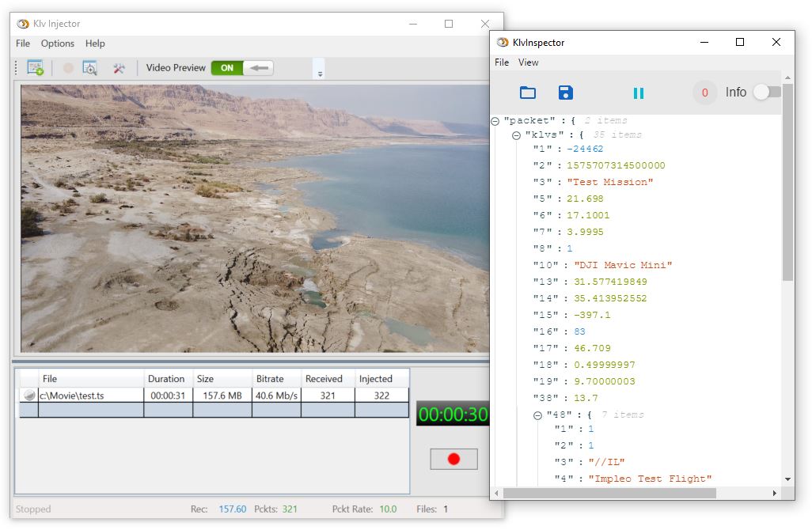
Task: Collapse the "packet" JSON node
Action: click(x=495, y=121)
